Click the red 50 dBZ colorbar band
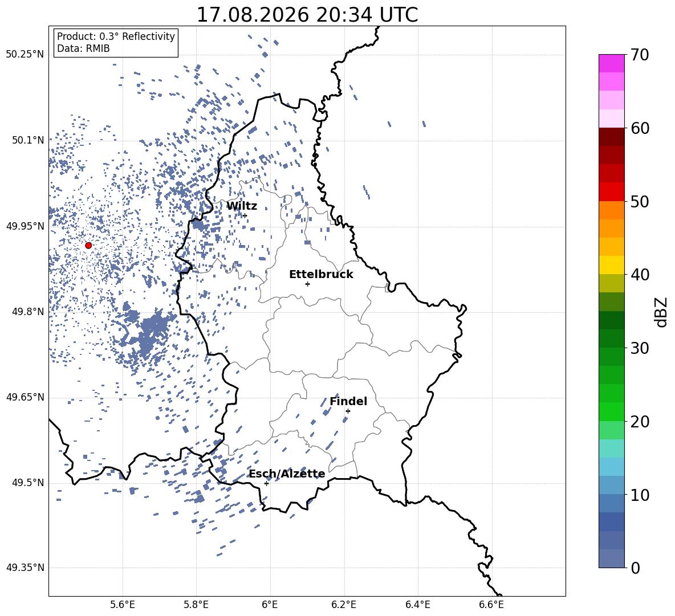675x616 pixels. (x=611, y=192)
